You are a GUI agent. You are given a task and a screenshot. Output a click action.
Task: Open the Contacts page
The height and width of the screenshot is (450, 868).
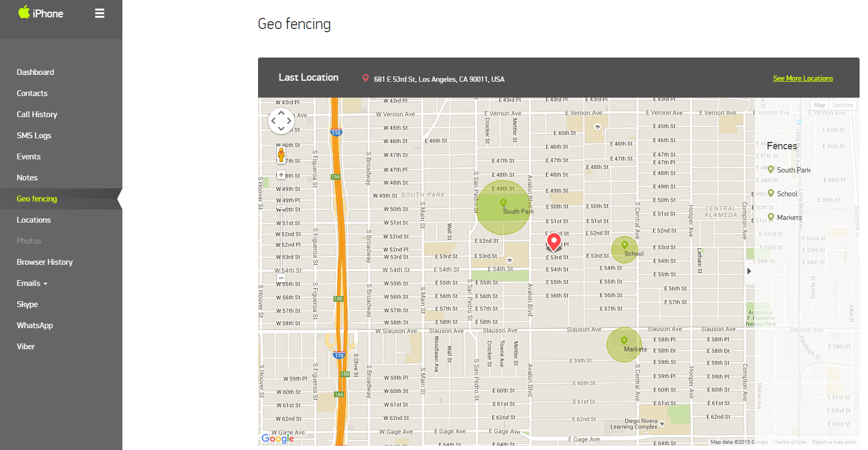pos(32,93)
